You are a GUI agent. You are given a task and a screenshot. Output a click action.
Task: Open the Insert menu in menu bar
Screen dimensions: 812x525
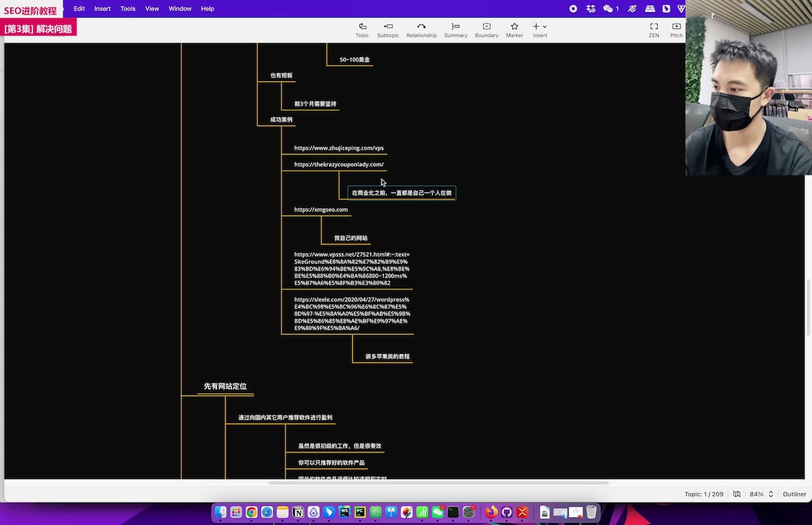point(102,9)
